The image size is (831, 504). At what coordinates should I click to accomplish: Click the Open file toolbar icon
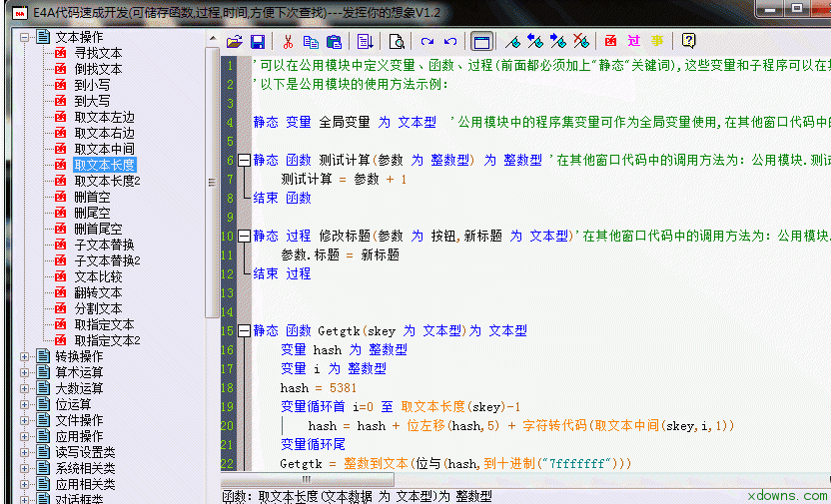click(235, 41)
